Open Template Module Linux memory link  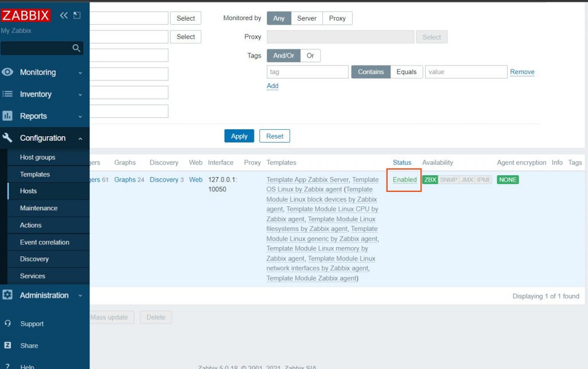coord(317,253)
